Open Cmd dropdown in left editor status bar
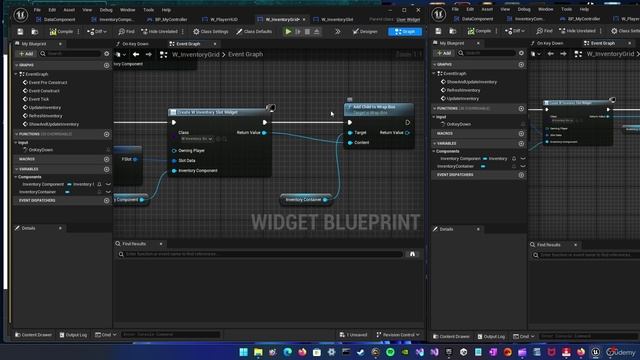 coord(105,335)
